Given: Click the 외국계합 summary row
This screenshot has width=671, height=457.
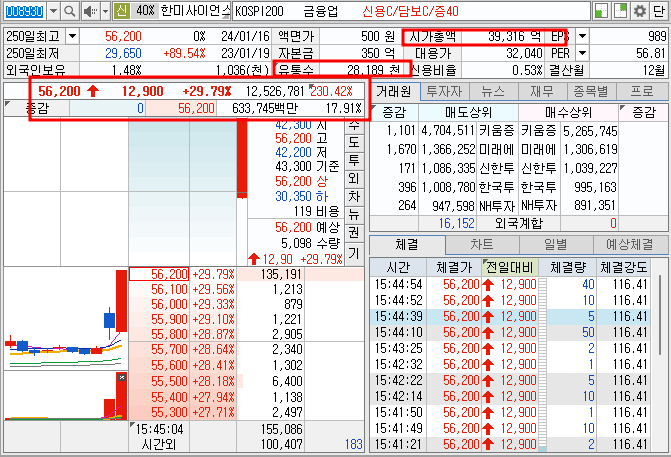Looking at the screenshot, I should (x=518, y=223).
